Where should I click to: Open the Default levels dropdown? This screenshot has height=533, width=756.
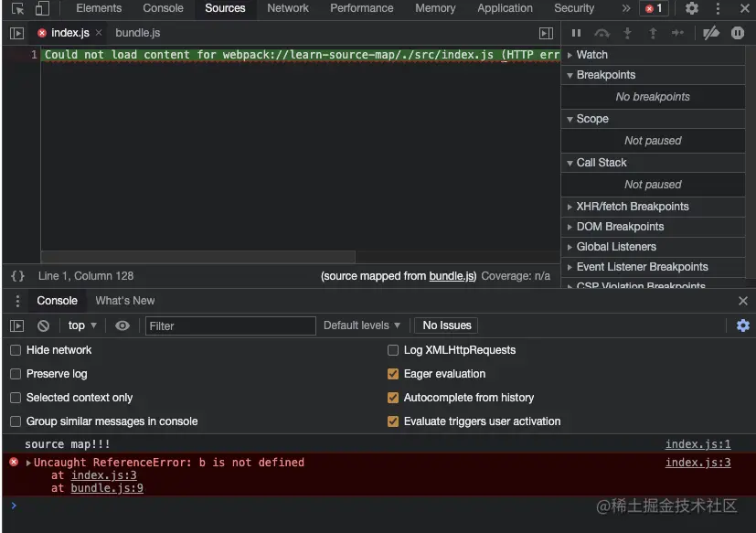pyautogui.click(x=362, y=325)
